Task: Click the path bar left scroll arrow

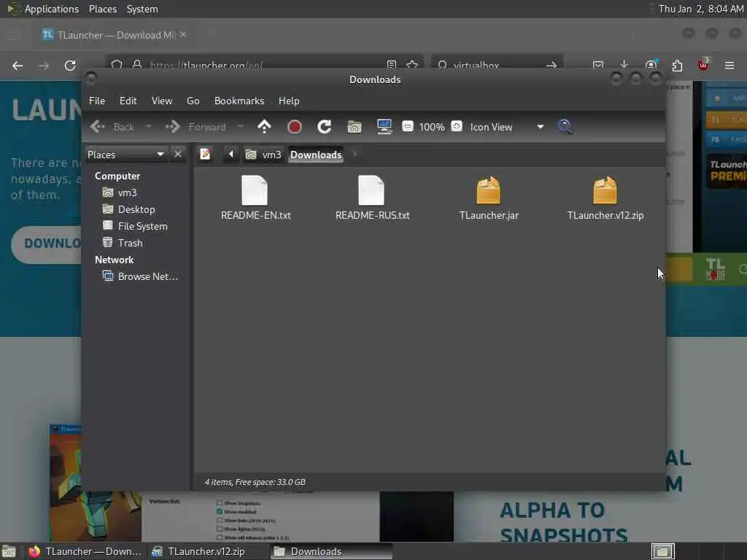Action: (x=231, y=155)
